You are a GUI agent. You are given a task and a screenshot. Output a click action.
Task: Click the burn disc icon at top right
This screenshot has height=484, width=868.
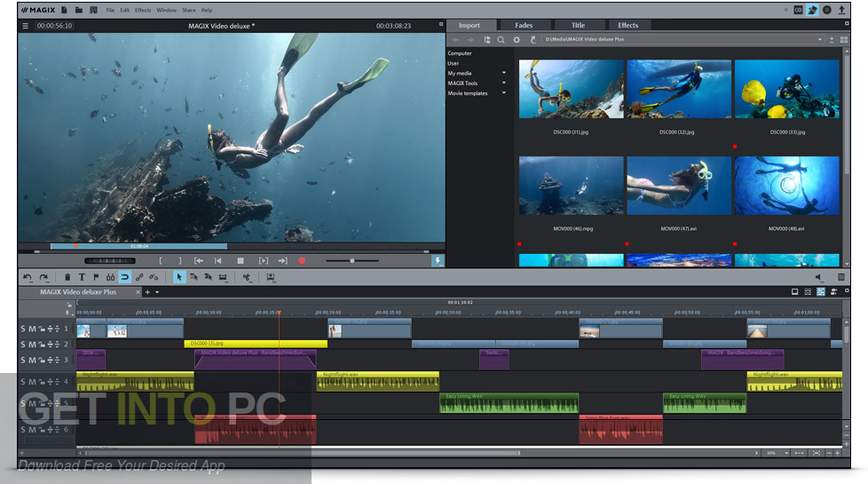tap(826, 10)
